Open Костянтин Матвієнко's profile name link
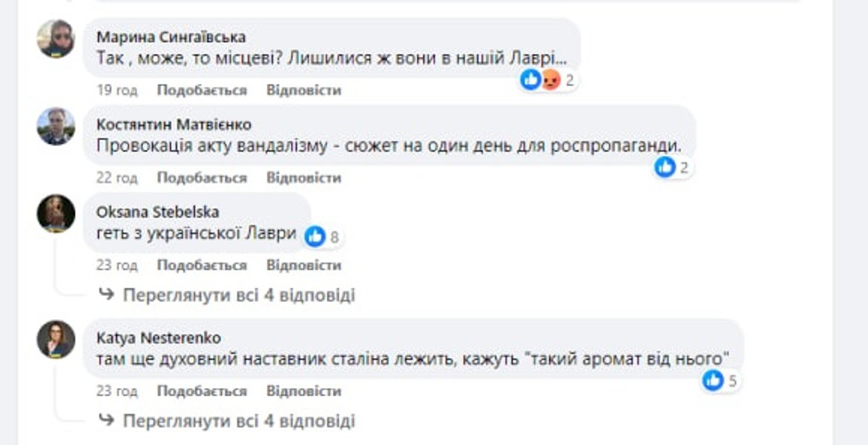 pyautogui.click(x=174, y=125)
